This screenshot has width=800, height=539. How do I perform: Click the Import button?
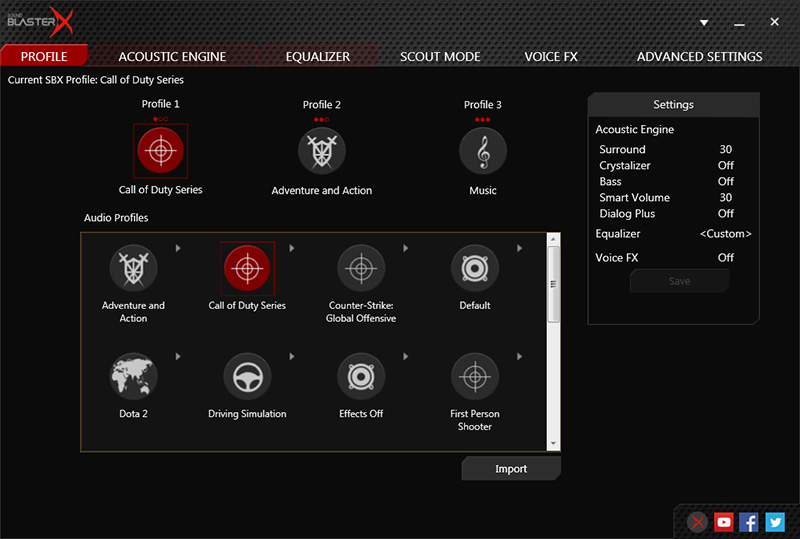511,469
